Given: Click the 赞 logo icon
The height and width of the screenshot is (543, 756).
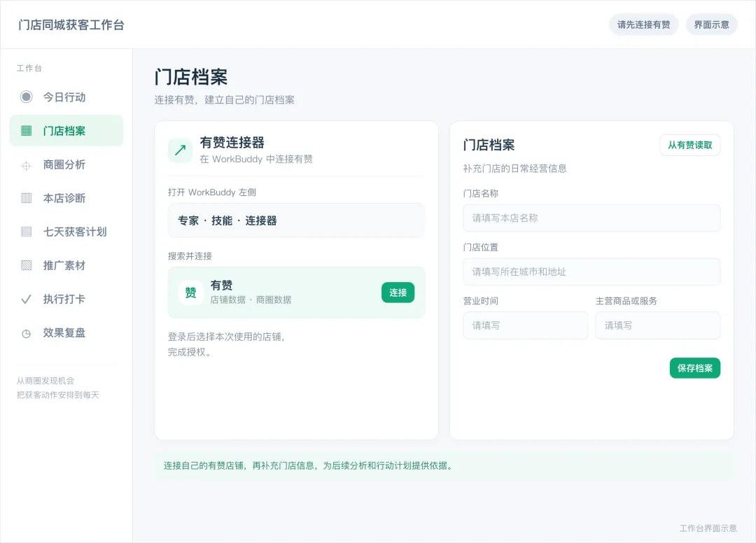Looking at the screenshot, I should (x=190, y=292).
